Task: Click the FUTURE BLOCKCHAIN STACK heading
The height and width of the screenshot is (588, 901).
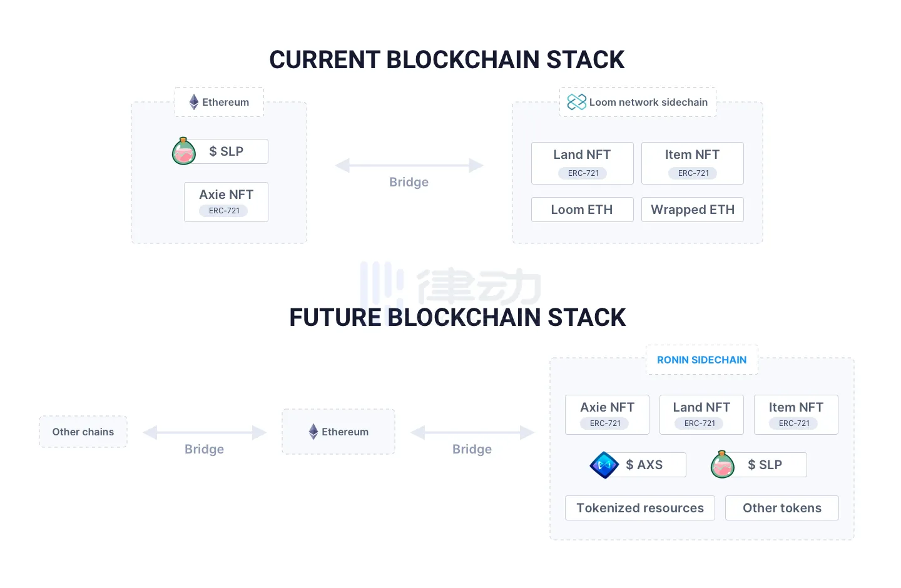Action: (457, 318)
